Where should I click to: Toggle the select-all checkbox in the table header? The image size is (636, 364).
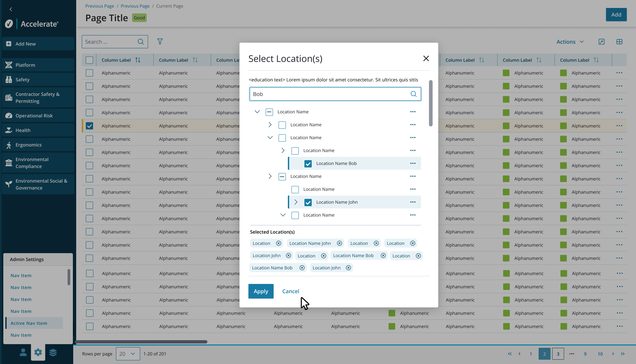89,60
